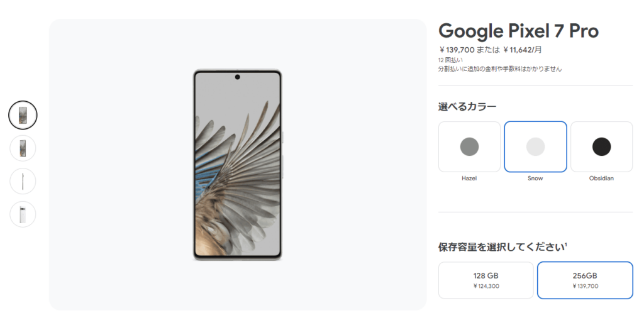
Task: Click the Snow text label
Action: click(x=535, y=178)
